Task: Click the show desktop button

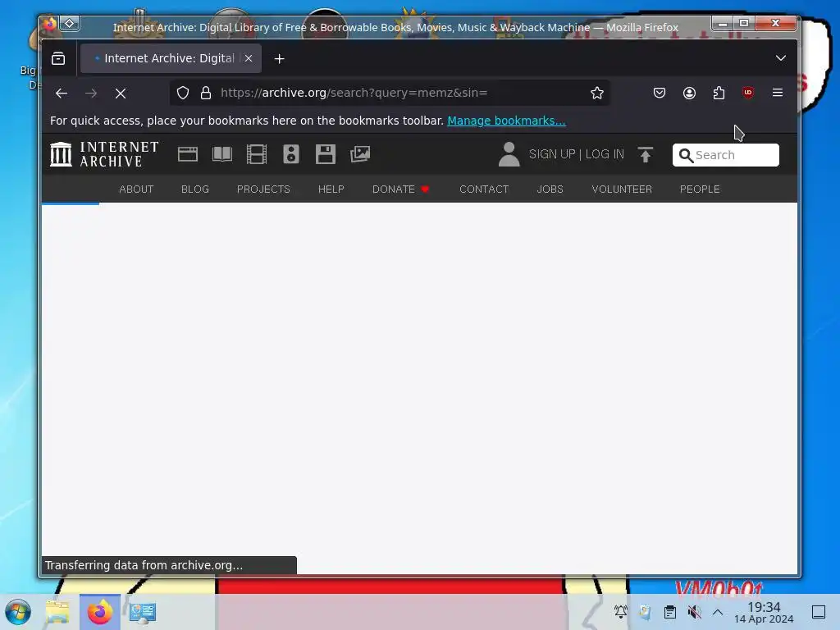Action: (819, 612)
